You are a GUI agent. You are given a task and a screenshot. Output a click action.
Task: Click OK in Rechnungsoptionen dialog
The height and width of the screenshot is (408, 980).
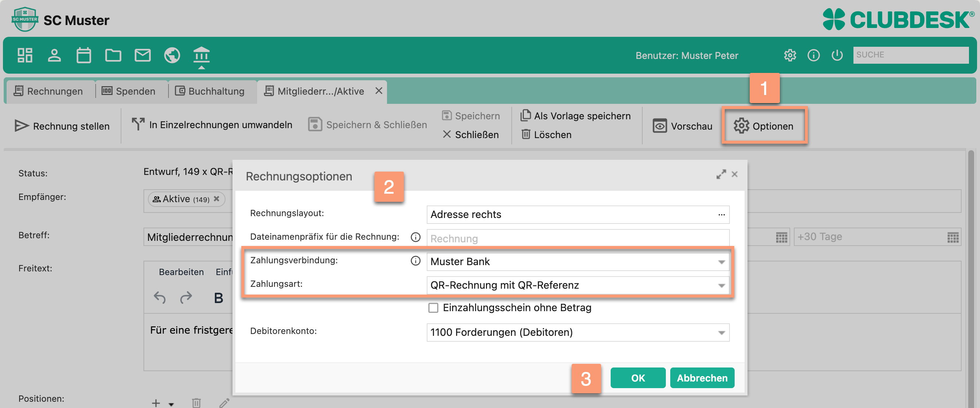pyautogui.click(x=638, y=377)
